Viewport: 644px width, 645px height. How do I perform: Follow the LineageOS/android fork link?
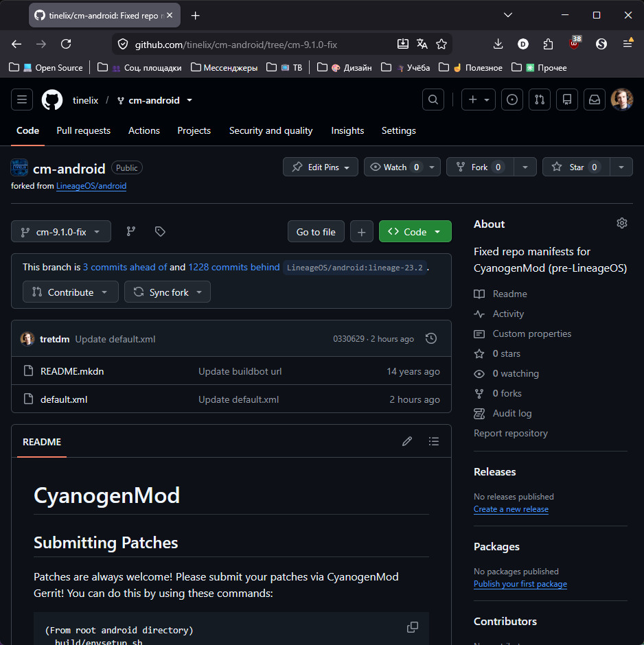[x=91, y=186]
